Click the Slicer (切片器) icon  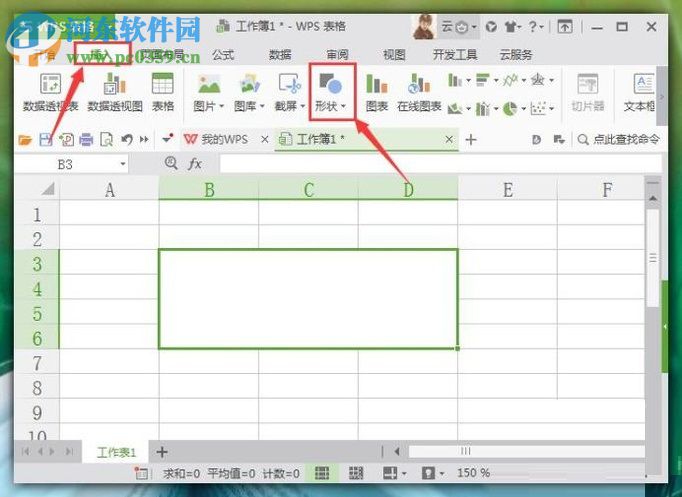pos(588,84)
